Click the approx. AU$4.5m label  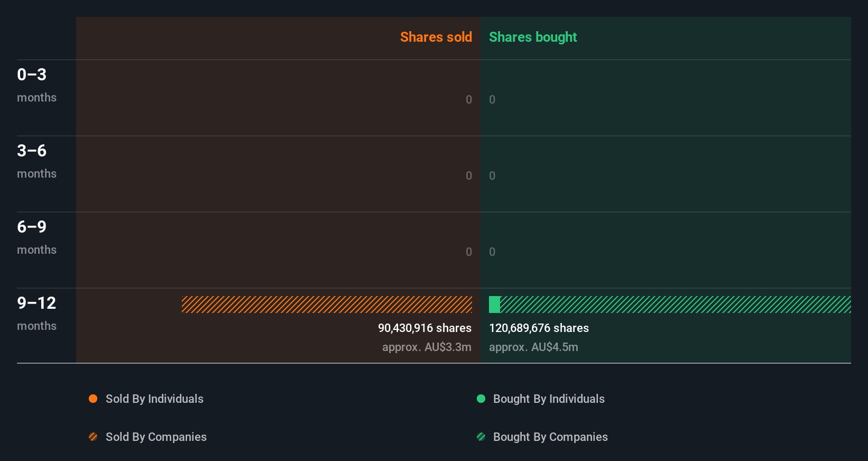point(533,347)
